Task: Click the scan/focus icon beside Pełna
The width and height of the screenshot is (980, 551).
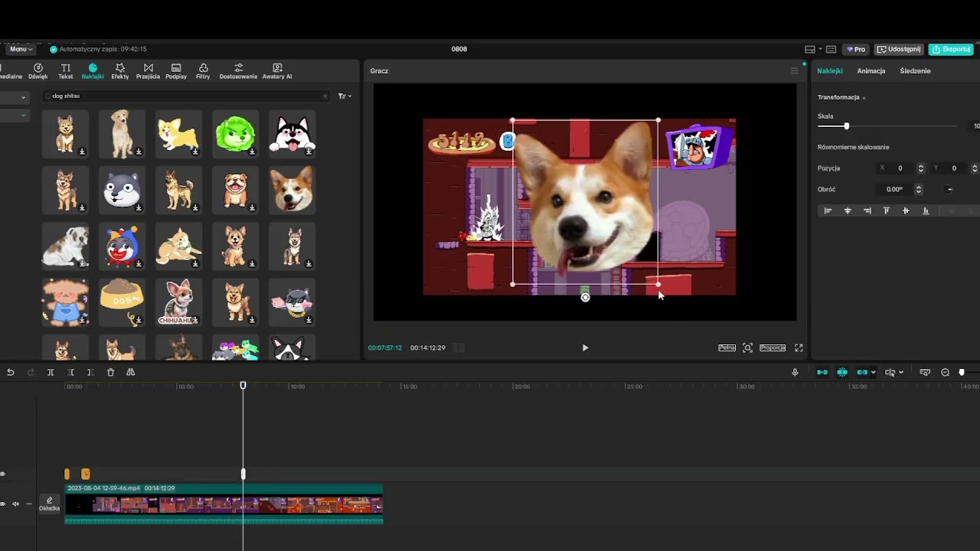Action: [748, 347]
